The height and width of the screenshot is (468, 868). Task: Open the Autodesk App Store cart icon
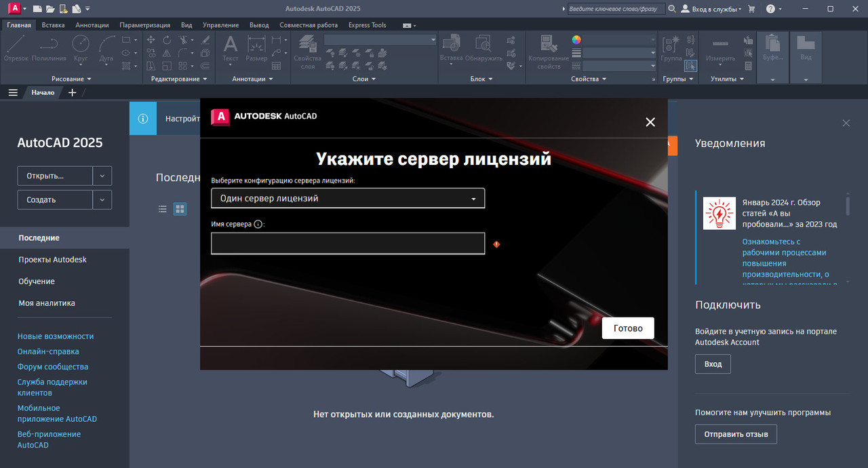point(751,9)
